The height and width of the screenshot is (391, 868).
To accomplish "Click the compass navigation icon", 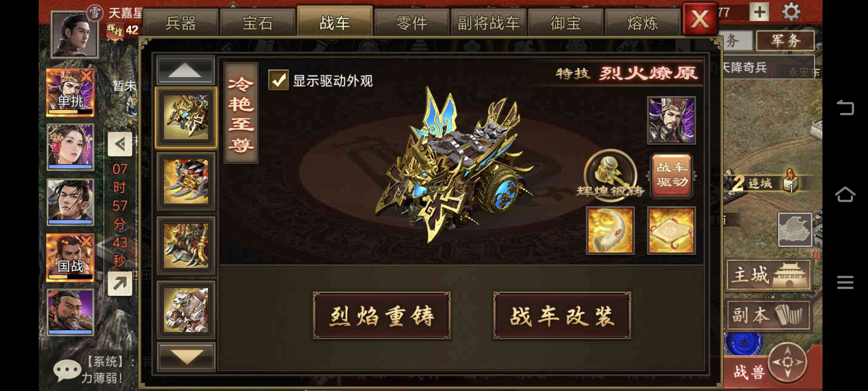I will 787,362.
